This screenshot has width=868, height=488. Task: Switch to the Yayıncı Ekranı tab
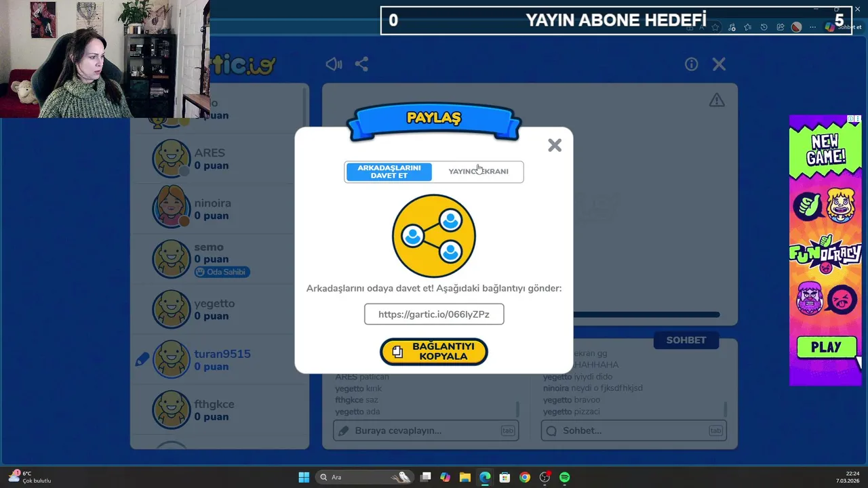[x=478, y=171]
